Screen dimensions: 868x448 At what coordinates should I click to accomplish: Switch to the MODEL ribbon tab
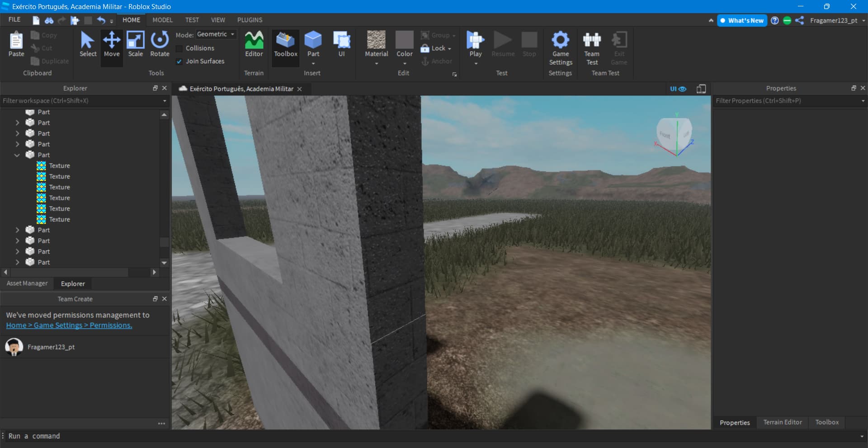click(162, 20)
